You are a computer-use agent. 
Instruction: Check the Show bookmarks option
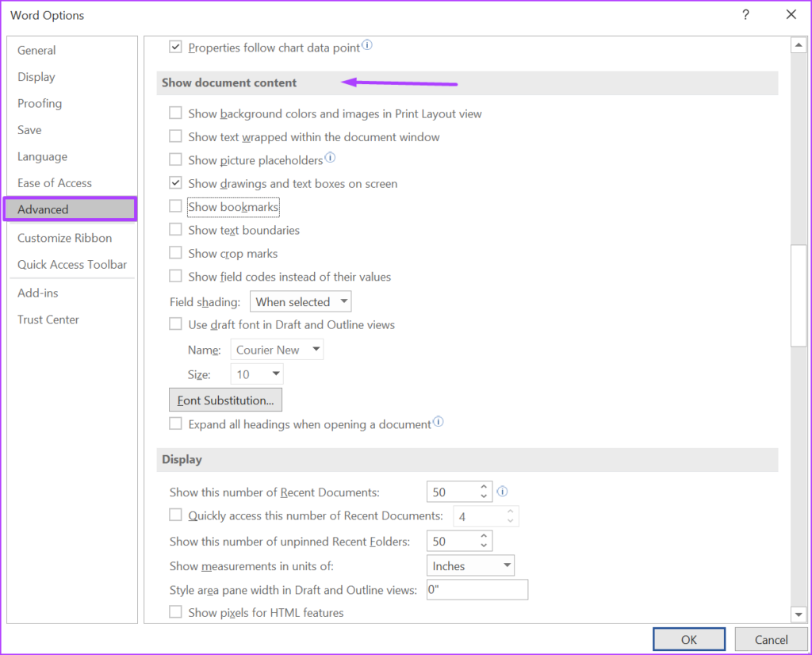coord(175,207)
